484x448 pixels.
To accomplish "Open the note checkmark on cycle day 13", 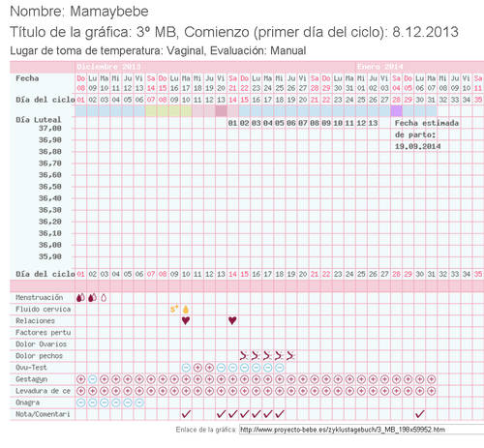I will 221,414.
